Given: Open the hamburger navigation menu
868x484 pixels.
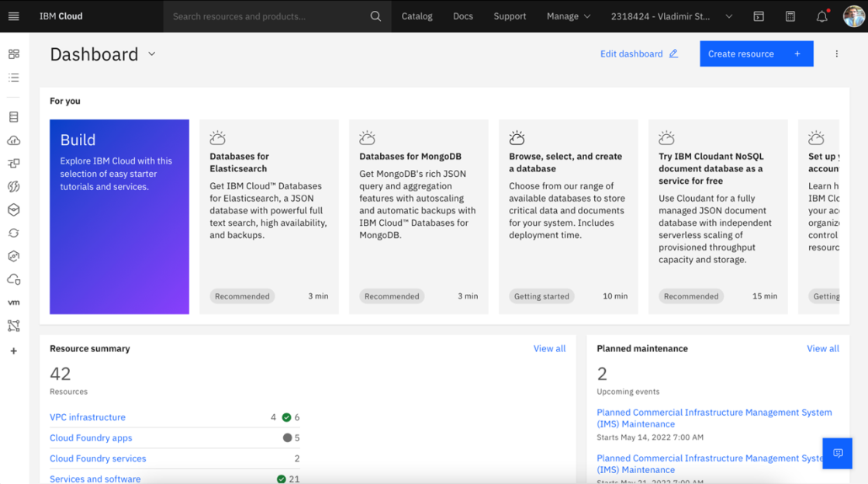Looking at the screenshot, I should pyautogui.click(x=14, y=16).
